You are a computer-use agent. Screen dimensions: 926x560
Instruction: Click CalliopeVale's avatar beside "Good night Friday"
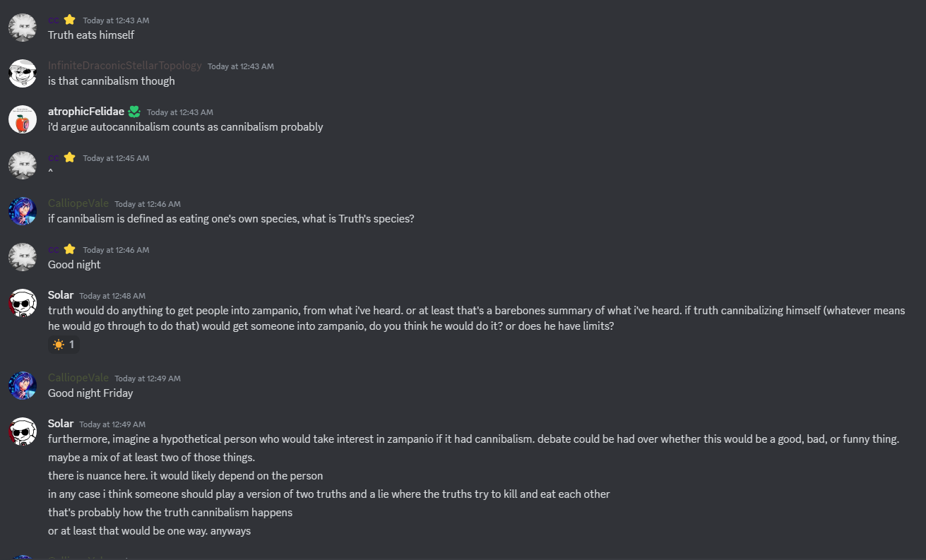[23, 386]
